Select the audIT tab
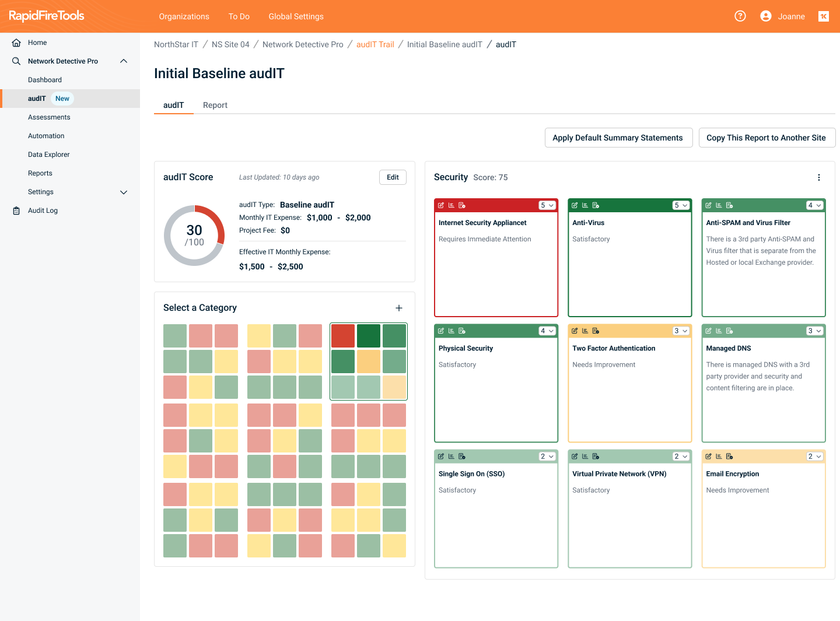 [174, 105]
